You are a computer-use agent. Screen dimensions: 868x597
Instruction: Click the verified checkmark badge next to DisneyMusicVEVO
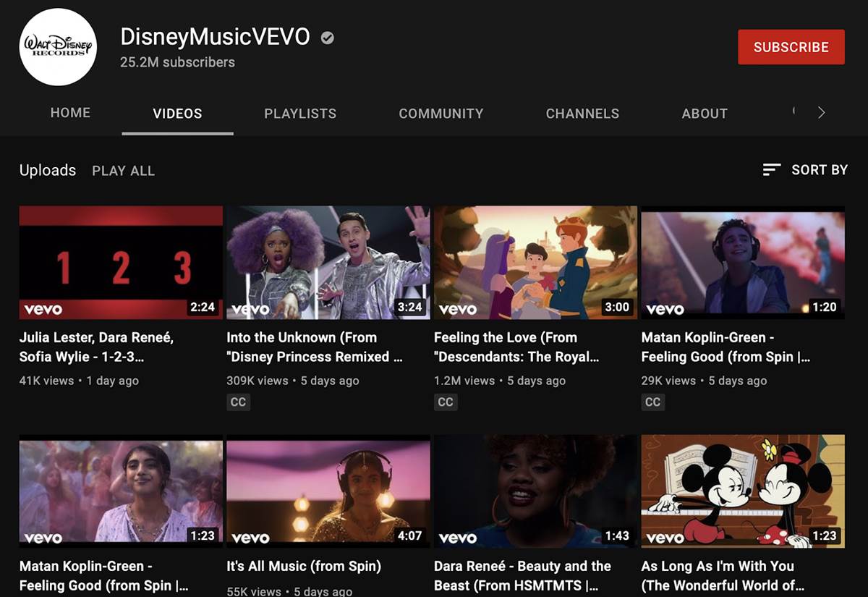pyautogui.click(x=328, y=38)
